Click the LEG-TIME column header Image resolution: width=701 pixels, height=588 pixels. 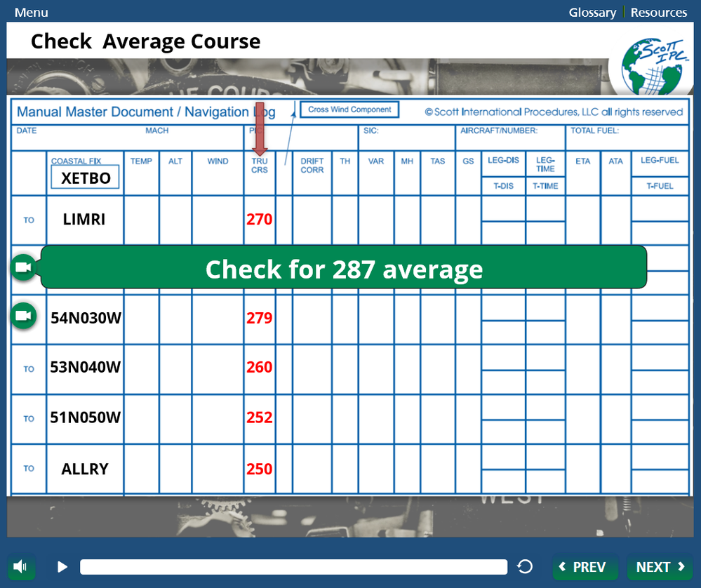[545, 165]
